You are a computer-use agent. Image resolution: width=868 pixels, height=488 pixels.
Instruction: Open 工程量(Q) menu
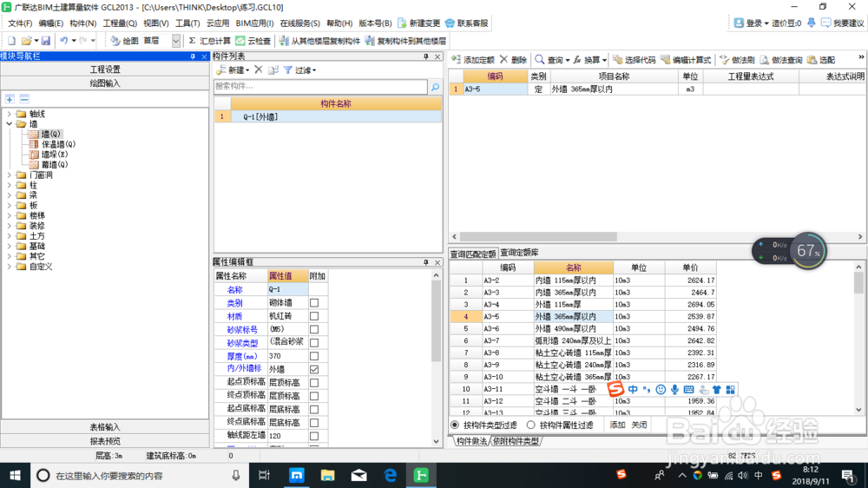point(120,23)
